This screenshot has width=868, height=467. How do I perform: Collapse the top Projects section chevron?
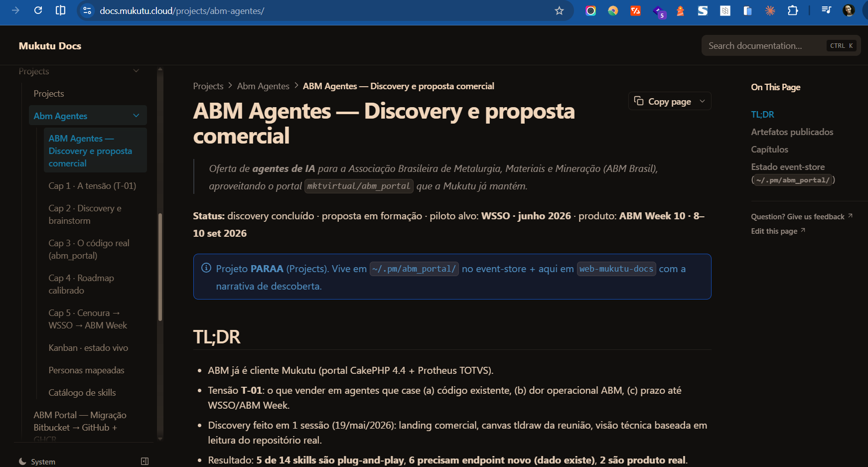point(136,71)
